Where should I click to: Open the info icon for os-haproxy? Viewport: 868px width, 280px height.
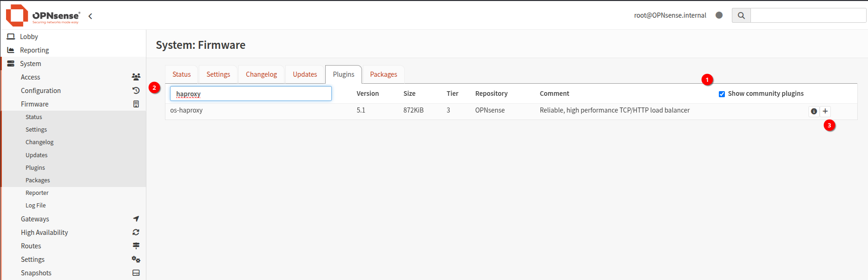[814, 111]
